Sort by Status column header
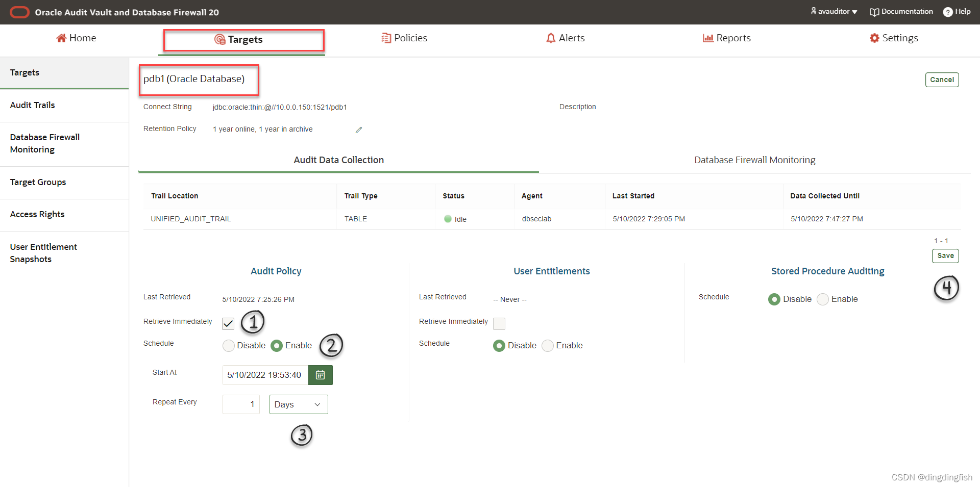This screenshot has height=487, width=980. pyautogui.click(x=453, y=196)
